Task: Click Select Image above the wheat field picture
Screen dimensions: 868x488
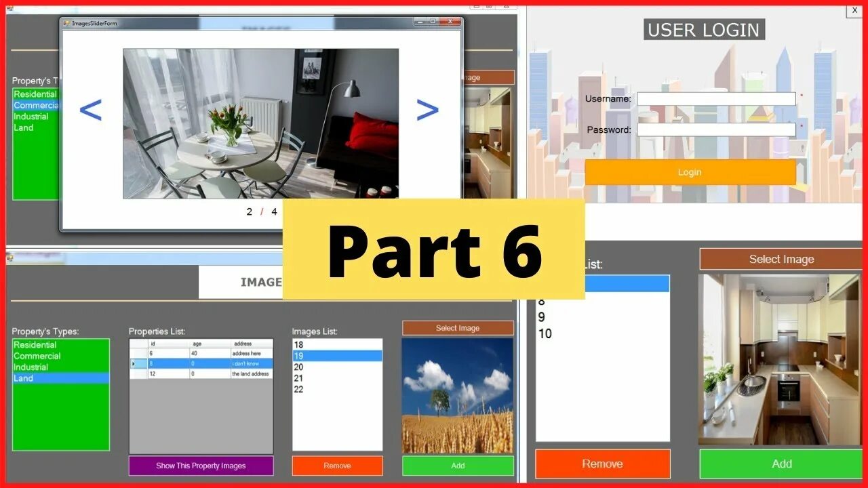Action: coord(458,328)
